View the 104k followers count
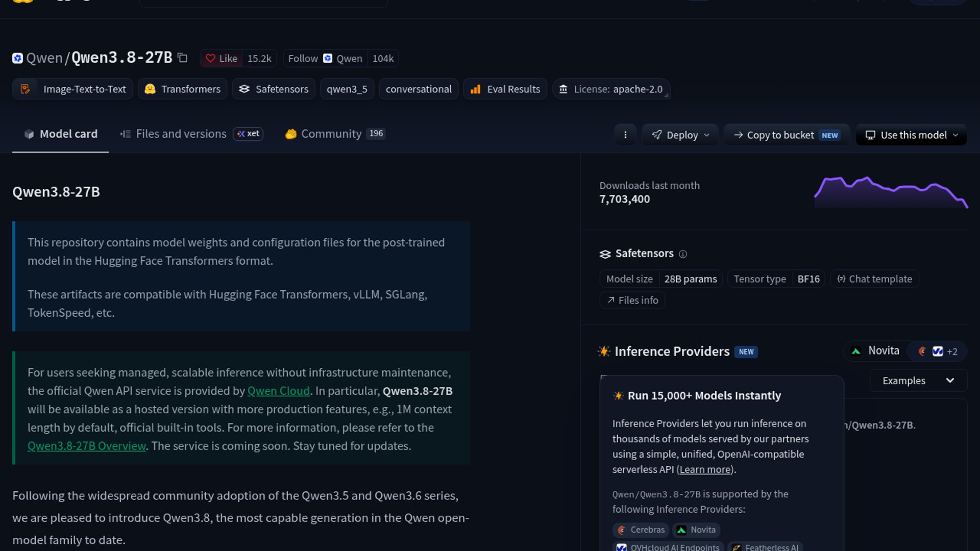This screenshot has height=551, width=980. 383,59
